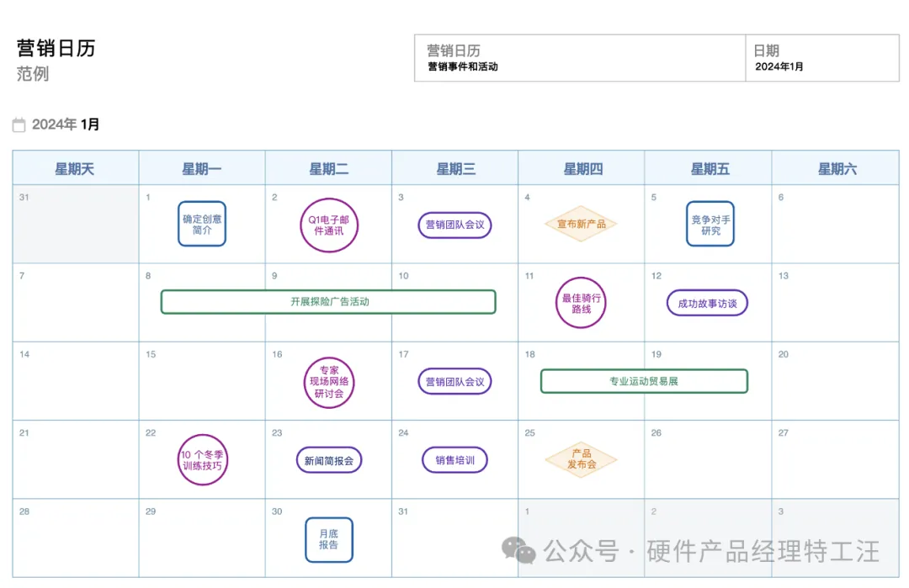Select the 新闻简报会 event on January 23
909x588 pixels.
[x=328, y=460]
